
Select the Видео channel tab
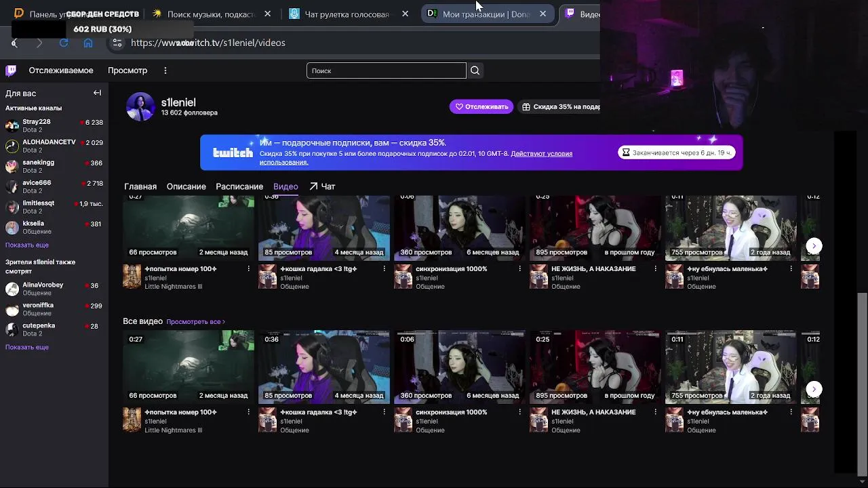pyautogui.click(x=285, y=186)
